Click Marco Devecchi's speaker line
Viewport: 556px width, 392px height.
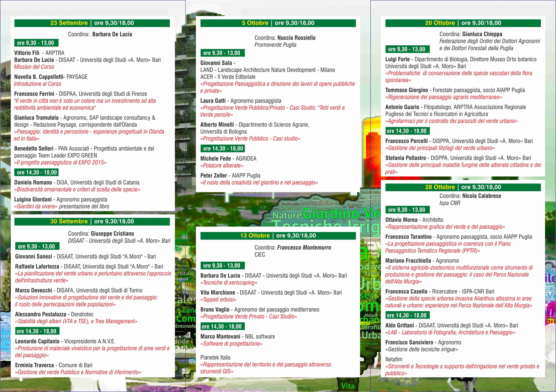click(x=79, y=291)
